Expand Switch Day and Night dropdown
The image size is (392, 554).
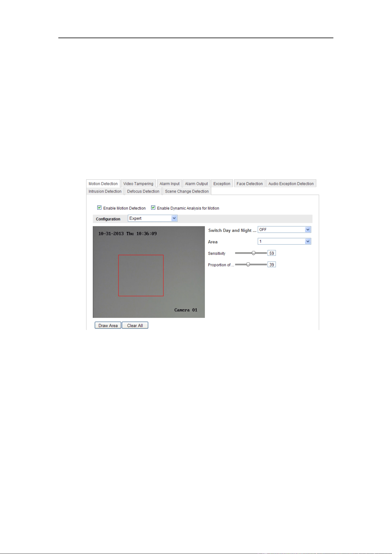(x=284, y=230)
